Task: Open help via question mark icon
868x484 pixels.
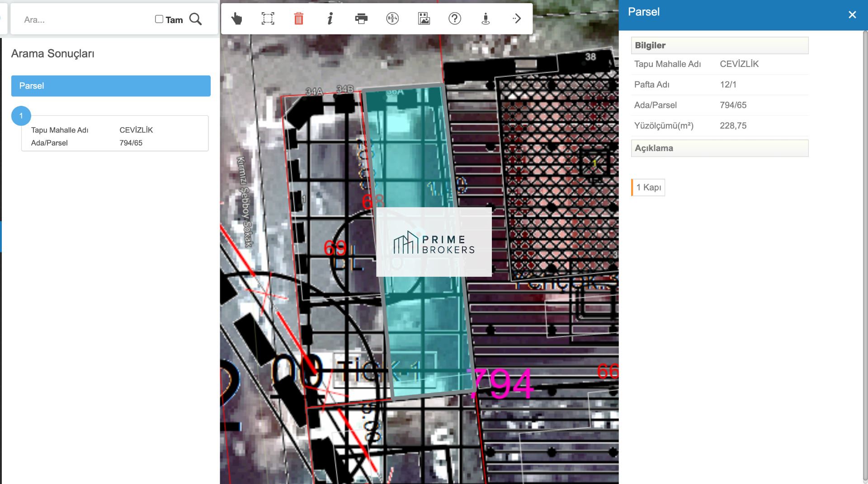Action: tap(454, 19)
